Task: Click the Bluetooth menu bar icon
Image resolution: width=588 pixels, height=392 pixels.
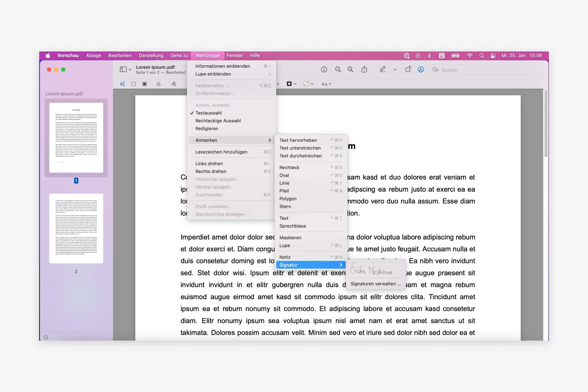Action: [429, 56]
